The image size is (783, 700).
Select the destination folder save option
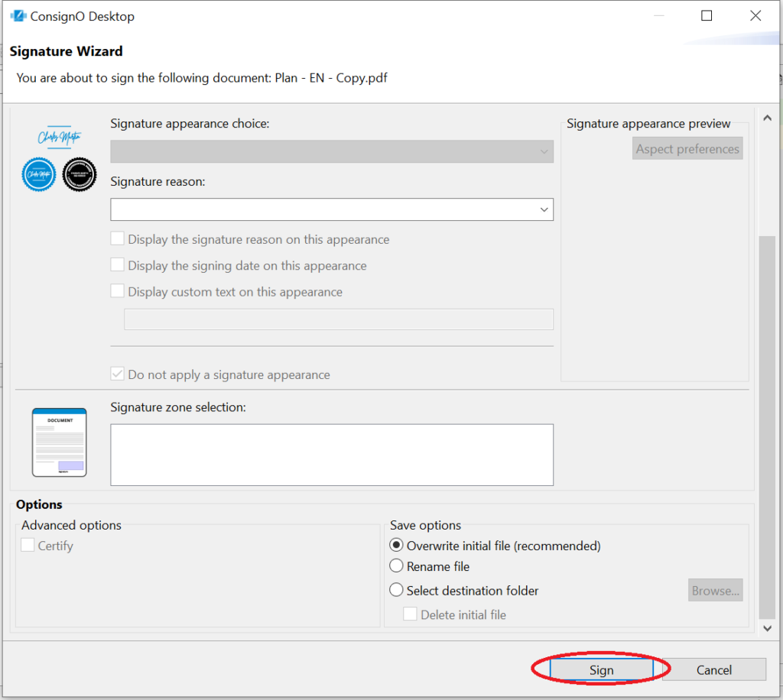pos(396,590)
